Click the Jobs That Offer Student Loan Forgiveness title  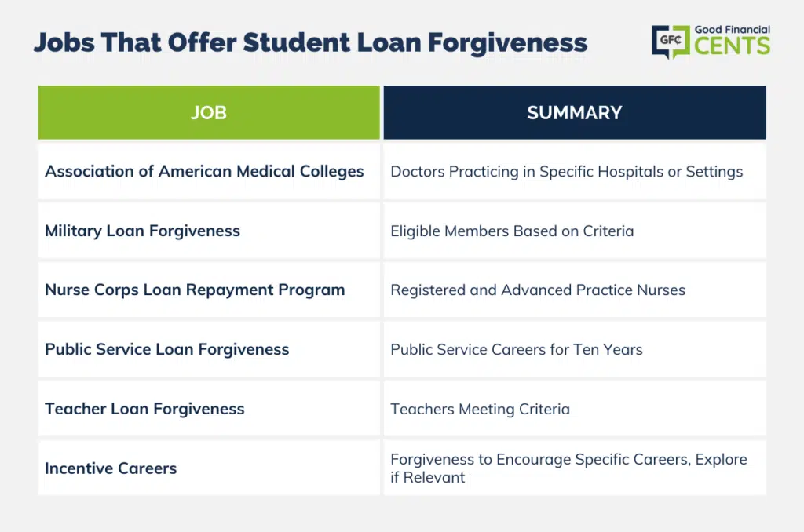[310, 43]
